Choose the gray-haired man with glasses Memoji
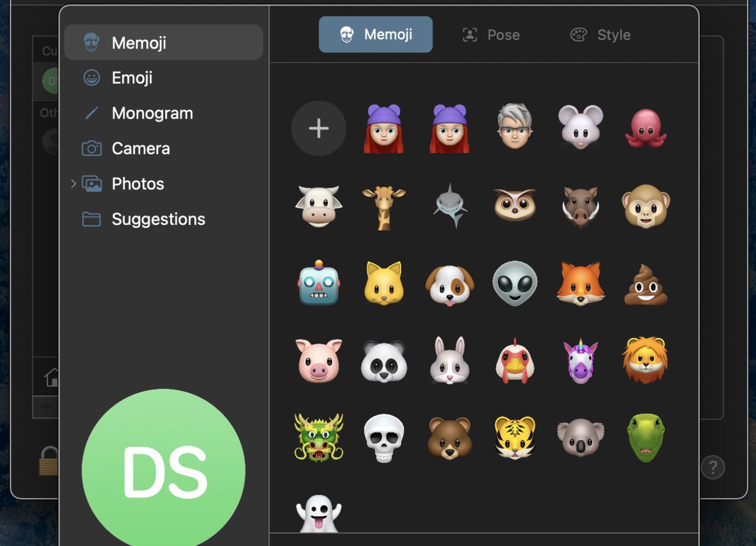Image resolution: width=756 pixels, height=546 pixels. click(x=515, y=127)
